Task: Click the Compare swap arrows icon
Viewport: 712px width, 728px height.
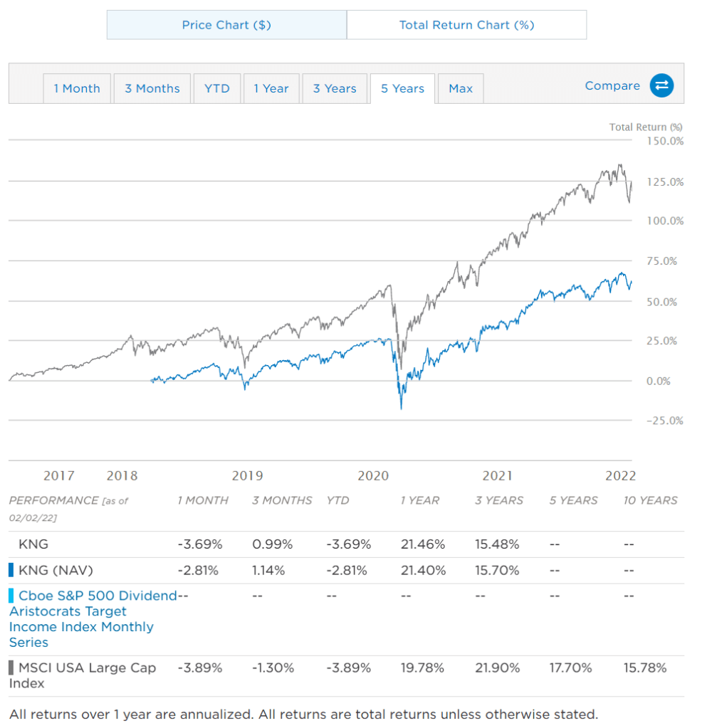Action: [661, 86]
